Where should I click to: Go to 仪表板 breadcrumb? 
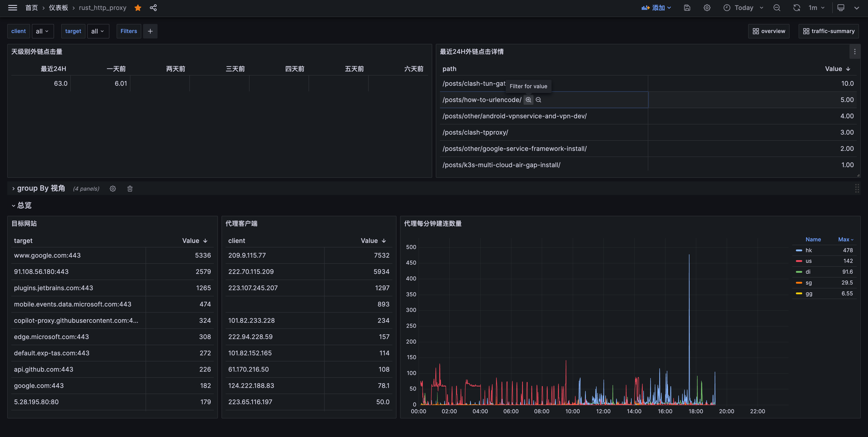[x=58, y=8]
